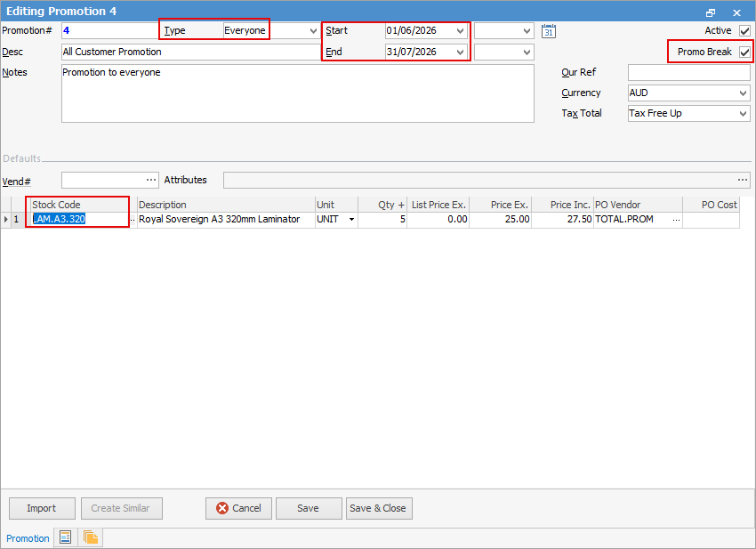Click the List Price Ex. column header
The image size is (756, 549).
[x=438, y=205]
